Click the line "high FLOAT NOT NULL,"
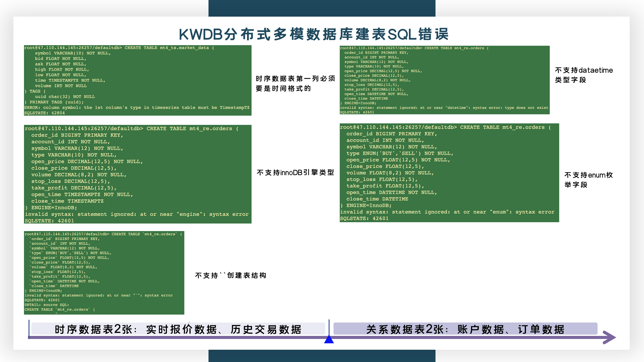 click(x=62, y=70)
